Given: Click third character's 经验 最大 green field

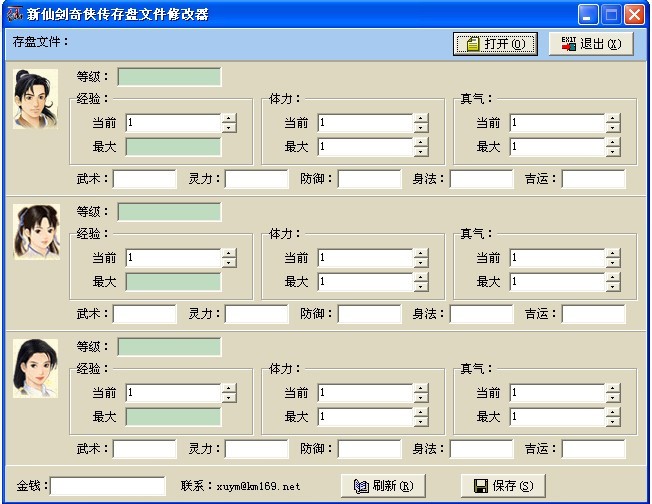Looking at the screenshot, I should pos(173,417).
